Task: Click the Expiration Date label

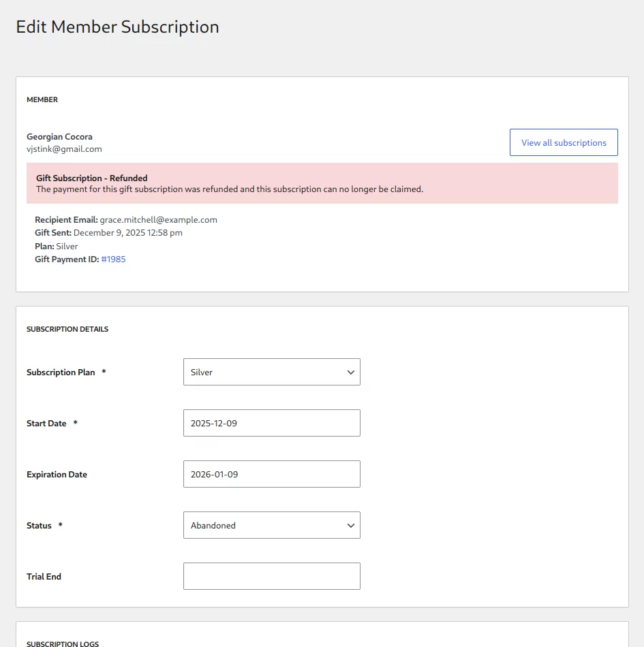Action: click(x=57, y=475)
